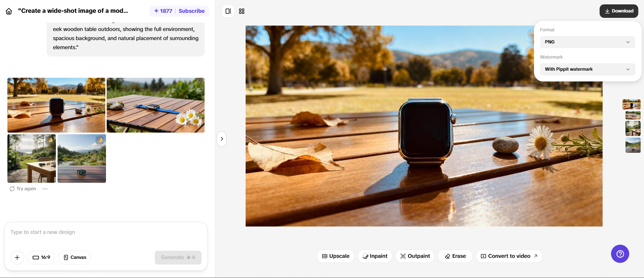Select the Inpaint tool
Viewport: 644px width, 278px height.
click(375, 256)
